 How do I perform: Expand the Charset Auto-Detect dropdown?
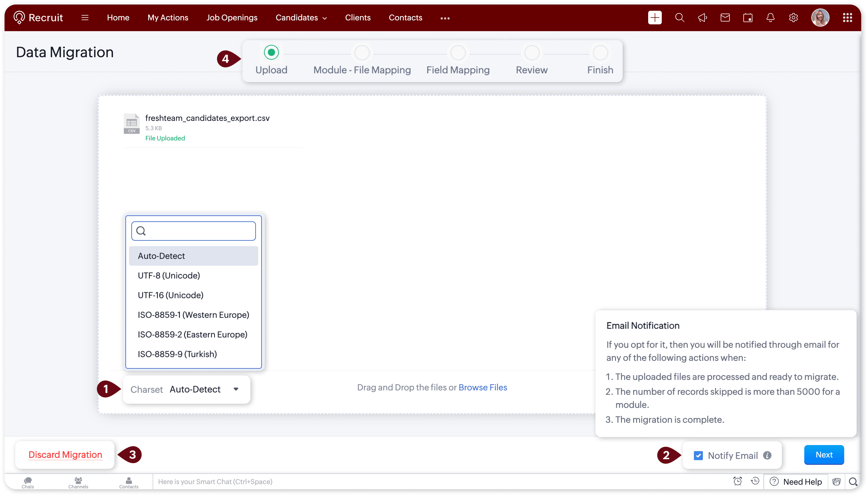tap(236, 389)
